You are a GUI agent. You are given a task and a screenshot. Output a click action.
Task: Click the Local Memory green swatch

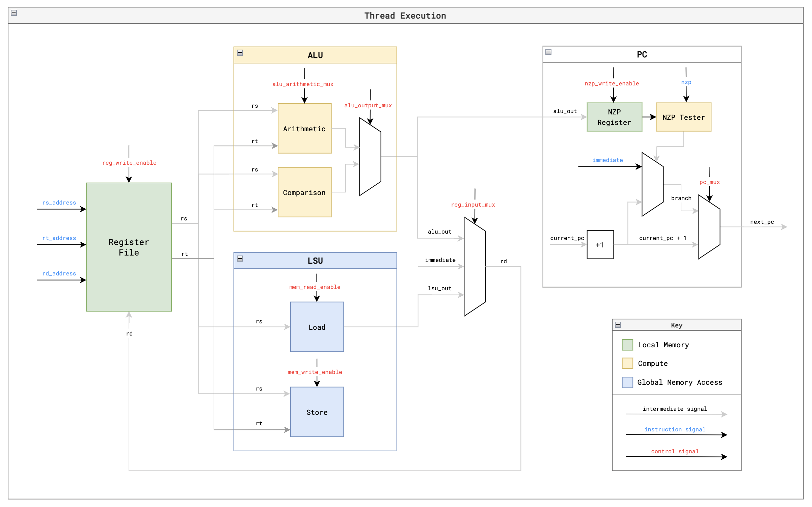[x=627, y=345]
